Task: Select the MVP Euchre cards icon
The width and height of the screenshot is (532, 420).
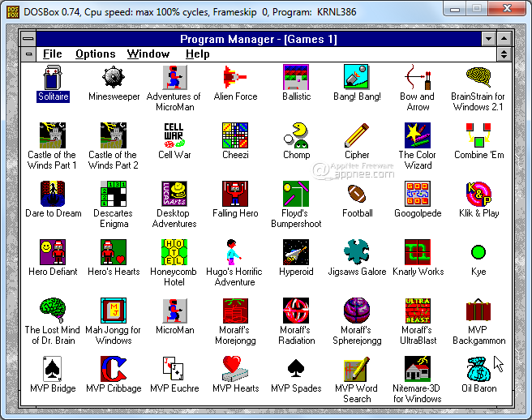Action: coord(174,369)
